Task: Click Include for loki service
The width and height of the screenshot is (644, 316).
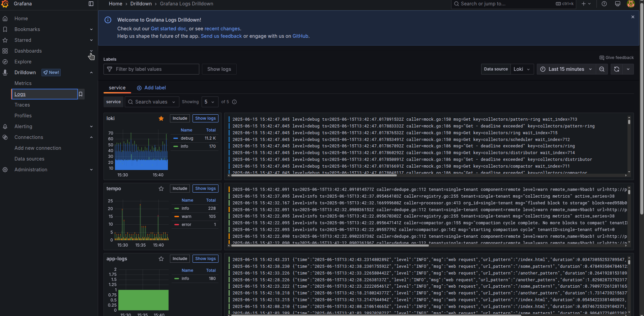Action: coord(180,118)
